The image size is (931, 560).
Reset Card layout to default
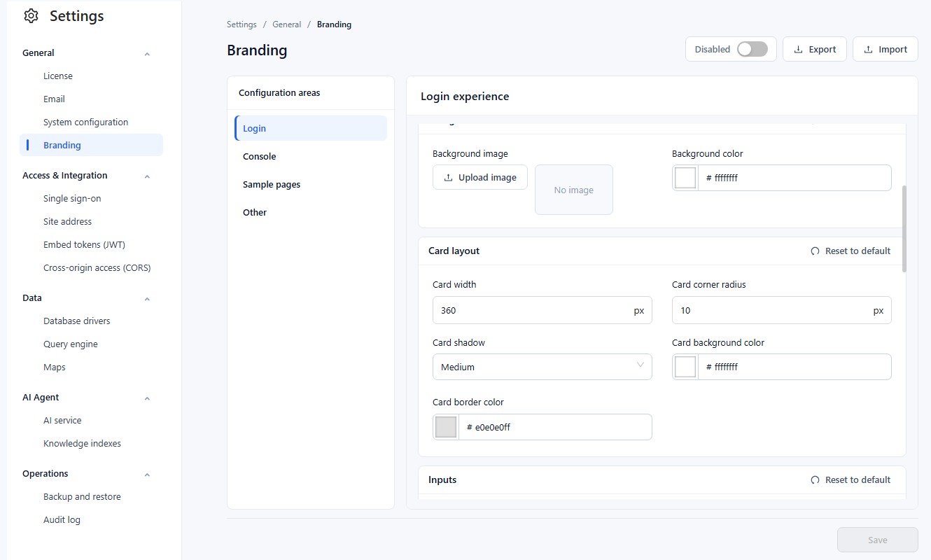pos(850,251)
